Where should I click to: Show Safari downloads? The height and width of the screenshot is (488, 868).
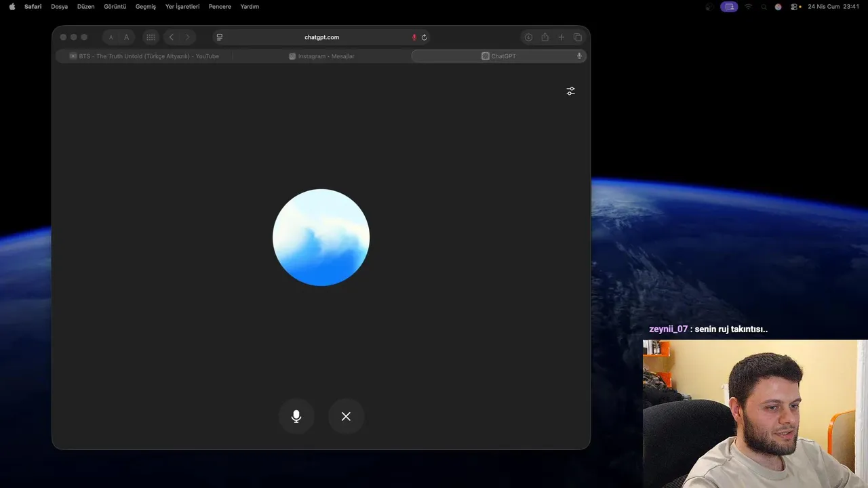tap(528, 37)
